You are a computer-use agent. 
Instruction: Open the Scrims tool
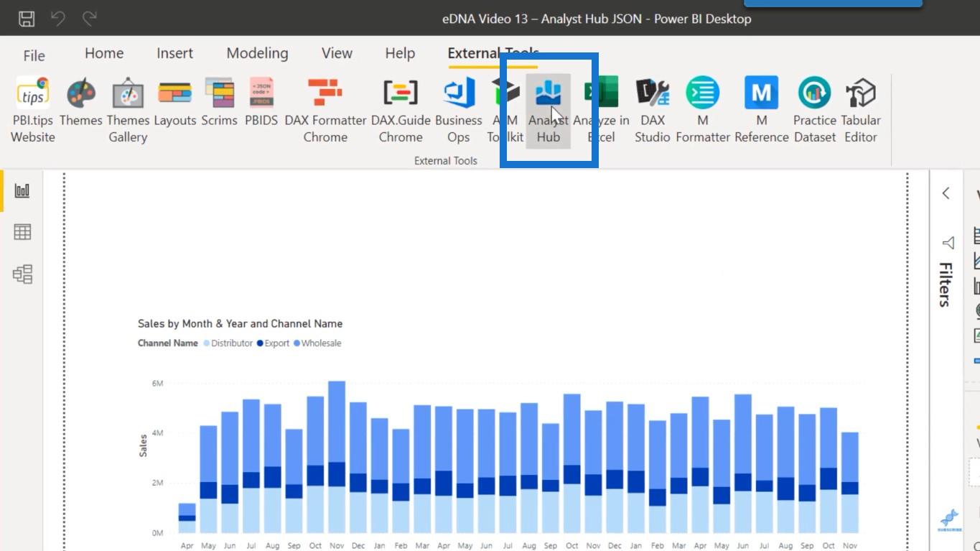[219, 102]
